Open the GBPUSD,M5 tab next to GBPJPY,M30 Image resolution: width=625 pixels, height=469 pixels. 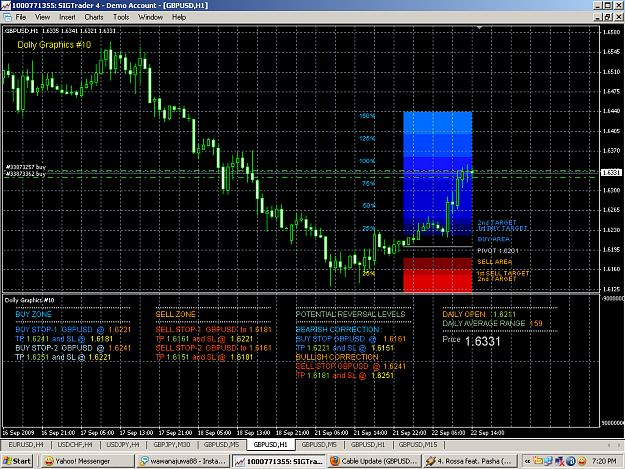(221, 444)
